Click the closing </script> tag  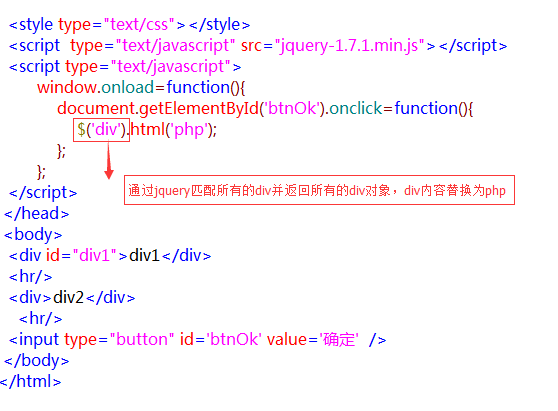(43, 193)
